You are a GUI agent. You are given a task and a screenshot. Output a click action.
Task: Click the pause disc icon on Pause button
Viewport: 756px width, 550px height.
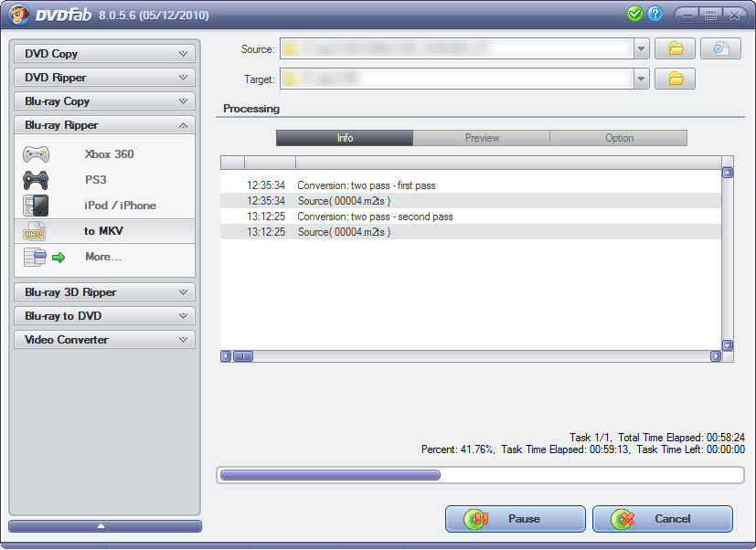476,519
